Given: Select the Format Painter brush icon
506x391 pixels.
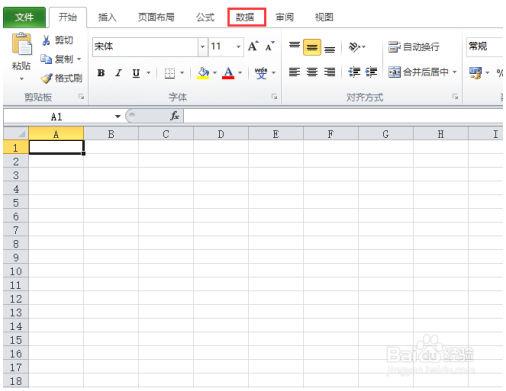Looking at the screenshot, I should [x=46, y=78].
